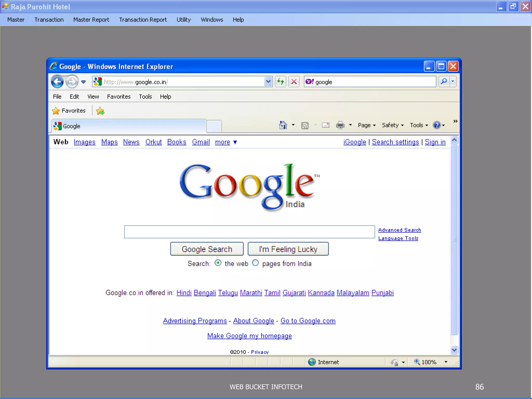Click Add to Favorites bar icon
This screenshot has width=532, height=399.
(100, 111)
